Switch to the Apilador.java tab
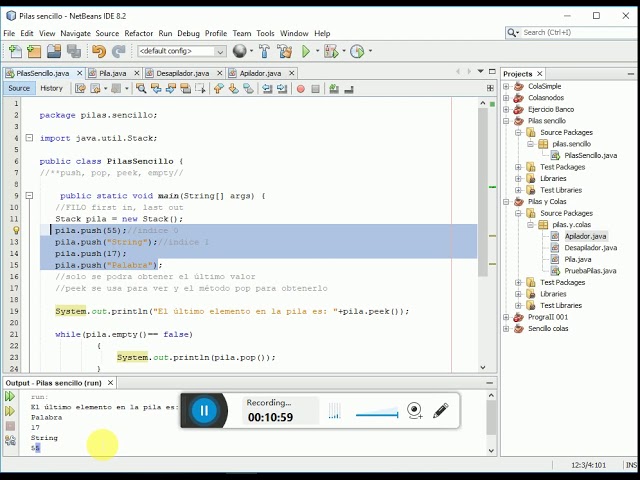Image resolution: width=640 pixels, height=480 pixels. coord(260,73)
